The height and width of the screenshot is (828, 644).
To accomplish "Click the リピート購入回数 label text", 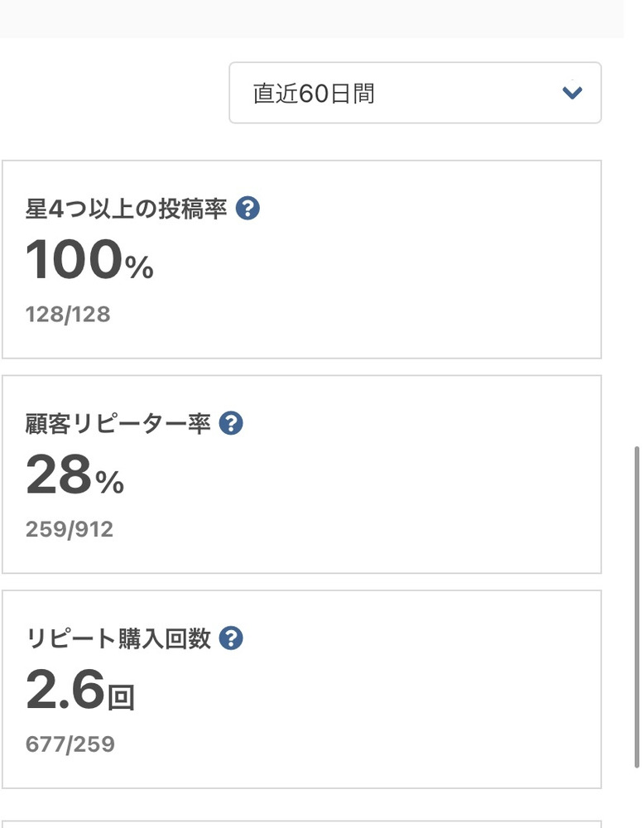I will pos(118,640).
